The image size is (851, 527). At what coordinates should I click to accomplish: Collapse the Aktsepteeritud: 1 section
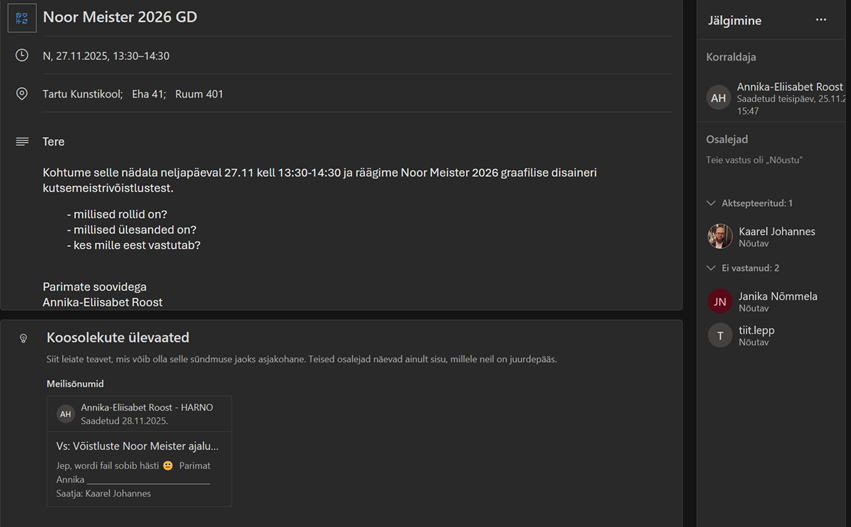pos(711,203)
